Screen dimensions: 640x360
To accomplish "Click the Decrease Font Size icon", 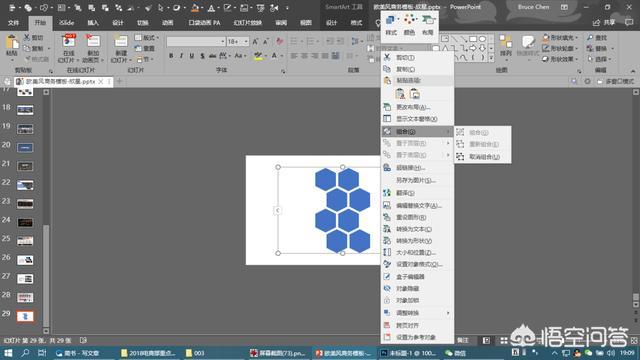I will (x=266, y=42).
